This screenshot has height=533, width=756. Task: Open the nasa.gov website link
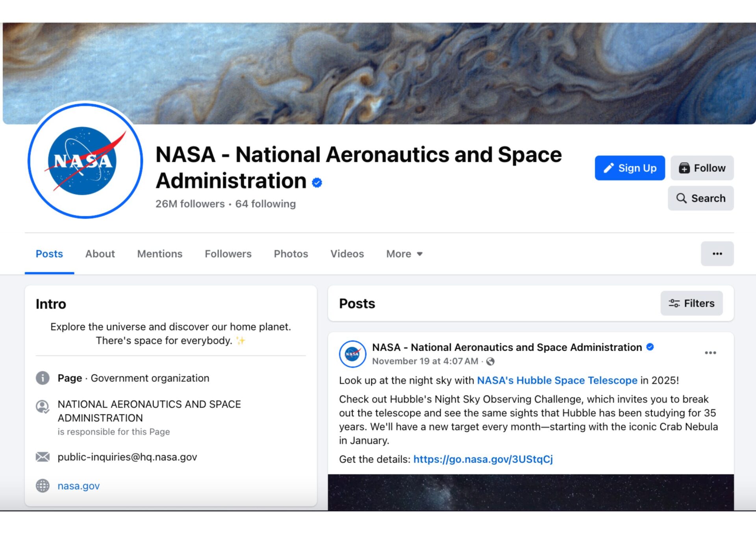[79, 486]
